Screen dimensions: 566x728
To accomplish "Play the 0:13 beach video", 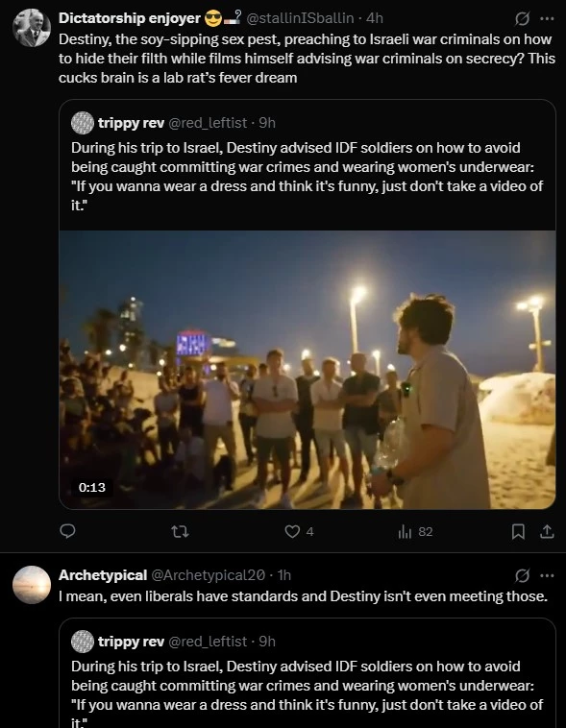I will [308, 370].
